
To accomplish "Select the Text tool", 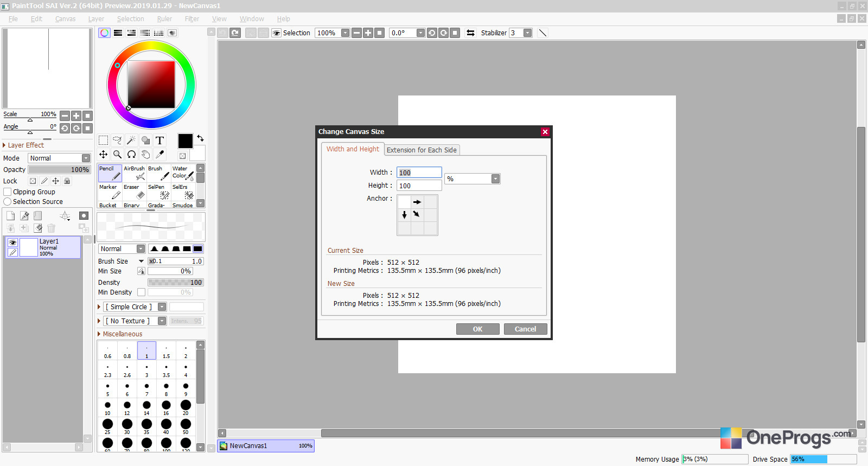I will [x=159, y=141].
